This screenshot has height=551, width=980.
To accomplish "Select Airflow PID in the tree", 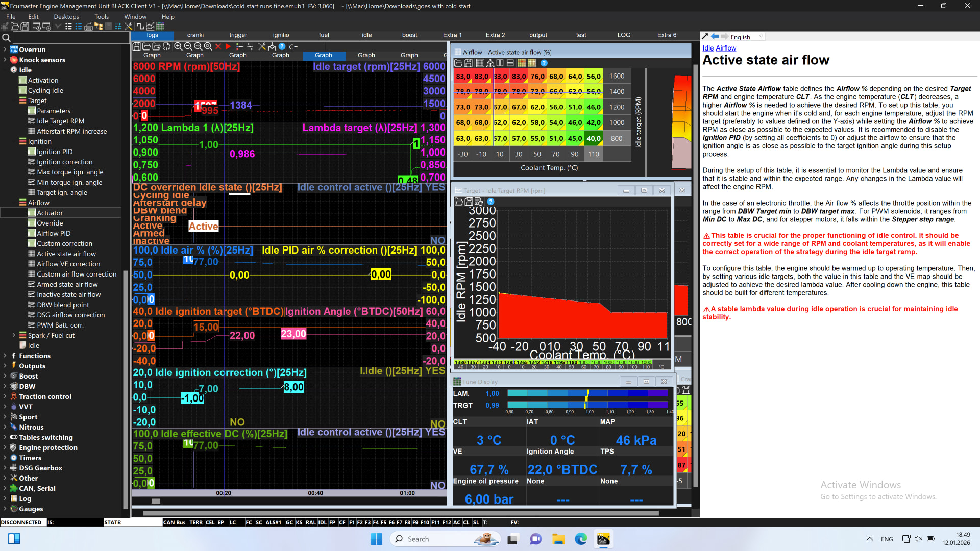I will coord(54,233).
